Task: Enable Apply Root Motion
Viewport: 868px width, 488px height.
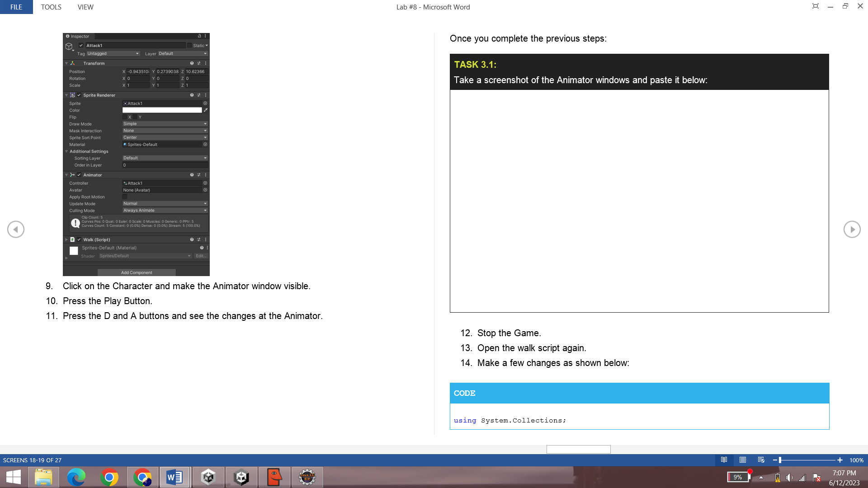Action: tap(125, 197)
